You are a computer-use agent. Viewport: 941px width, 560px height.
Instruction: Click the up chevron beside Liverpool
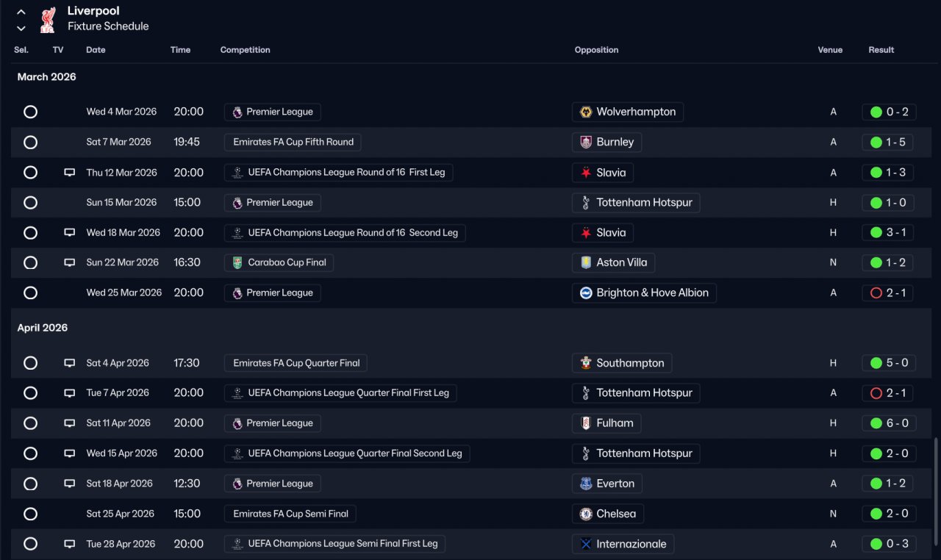[x=21, y=12]
